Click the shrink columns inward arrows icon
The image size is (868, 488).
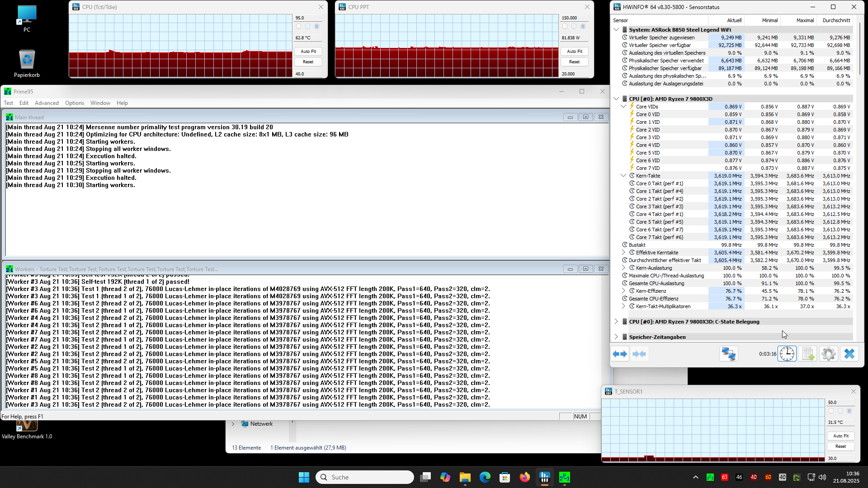[639, 354]
